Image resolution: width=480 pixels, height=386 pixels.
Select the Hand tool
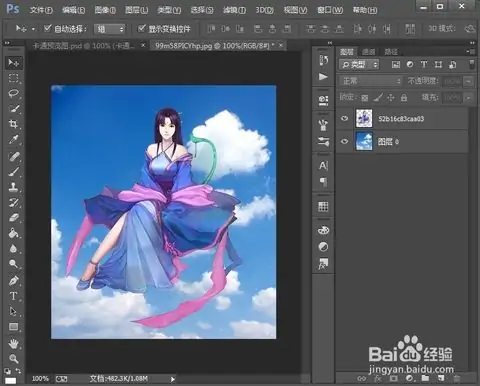(14, 343)
